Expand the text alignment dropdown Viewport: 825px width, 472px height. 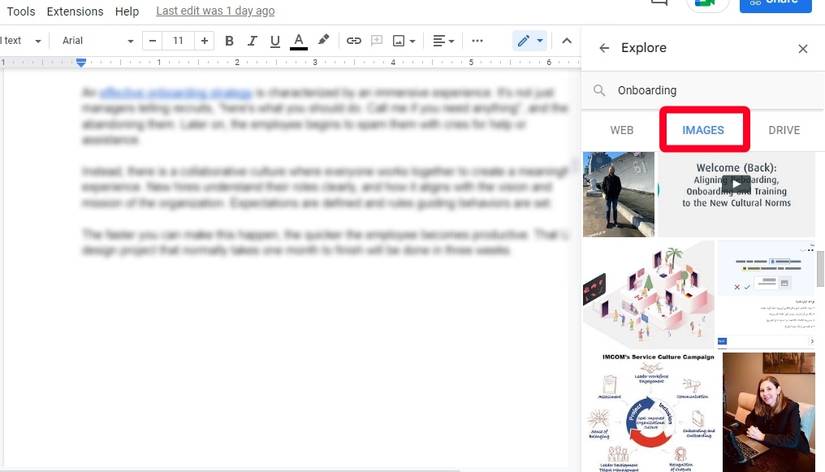click(x=443, y=41)
